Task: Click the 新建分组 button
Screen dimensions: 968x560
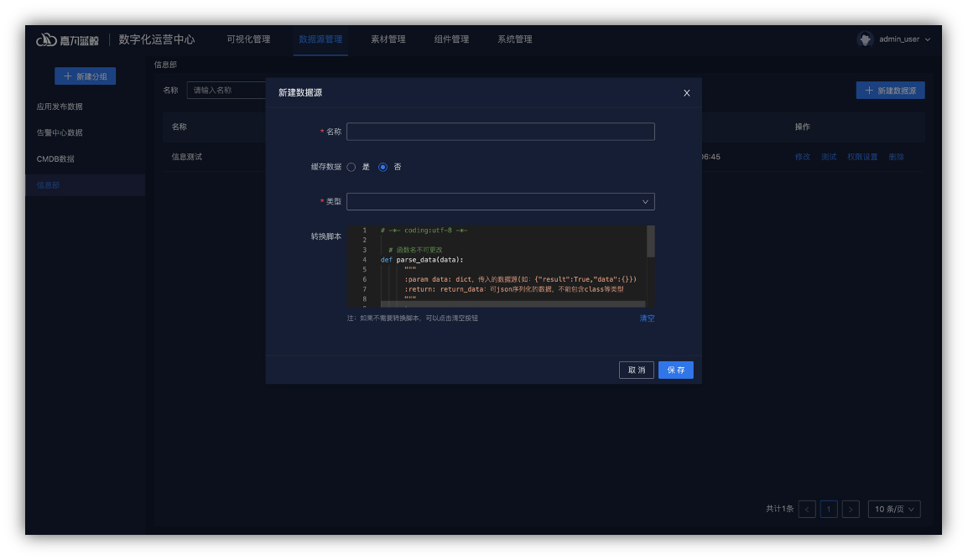Action: [x=86, y=75]
